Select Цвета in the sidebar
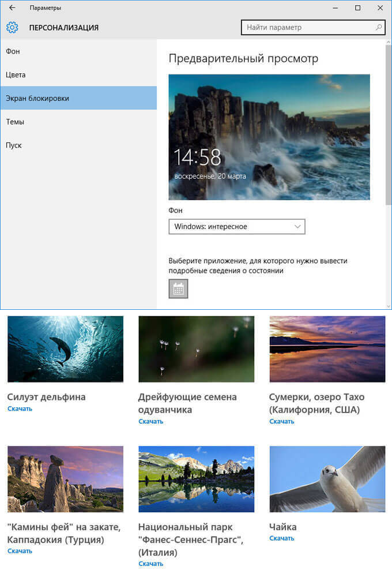Viewport: 392px width, 570px height. pos(16,75)
